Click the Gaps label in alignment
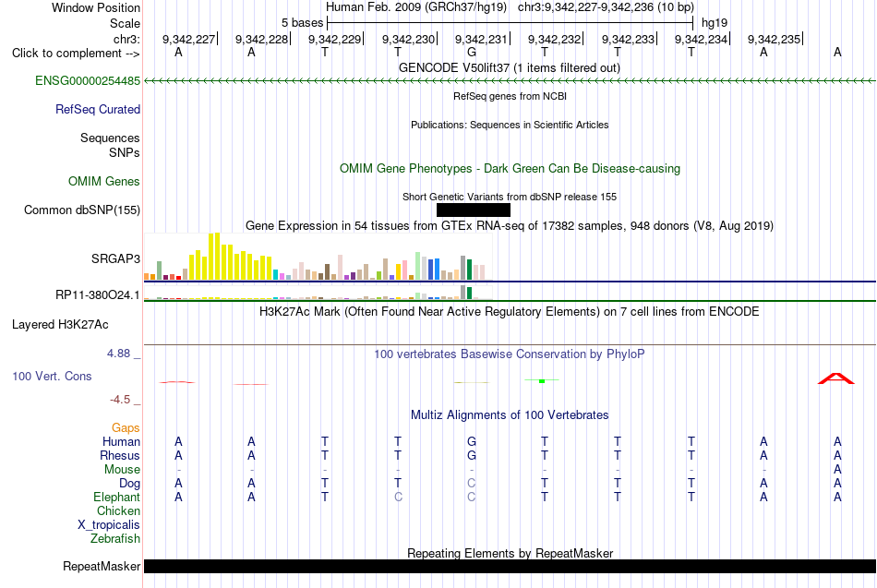This screenshot has width=877, height=588. click(126, 428)
